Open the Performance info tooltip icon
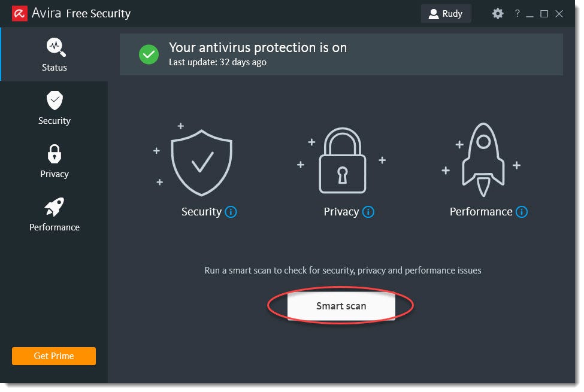 click(x=522, y=212)
